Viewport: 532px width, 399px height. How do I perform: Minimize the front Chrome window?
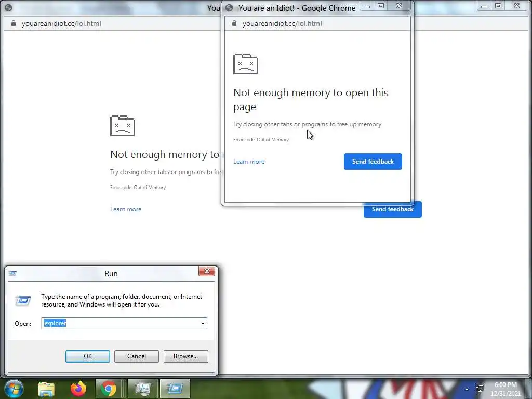pos(367,6)
